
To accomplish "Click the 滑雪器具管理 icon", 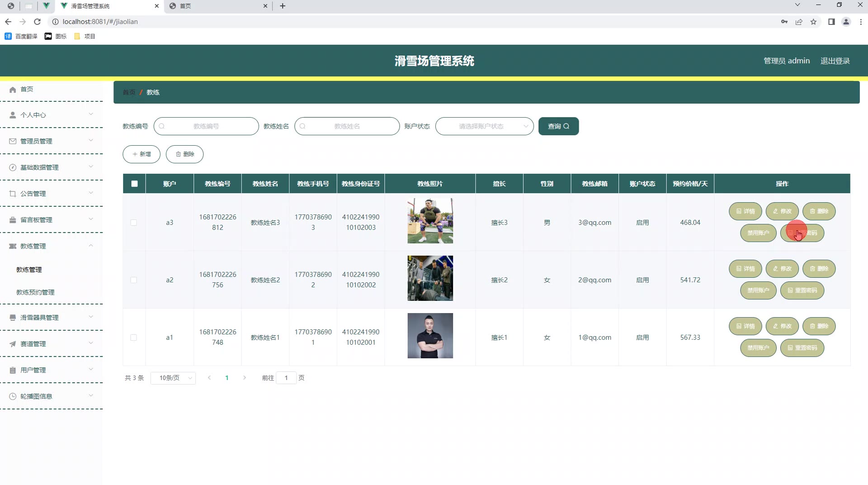I will (13, 318).
